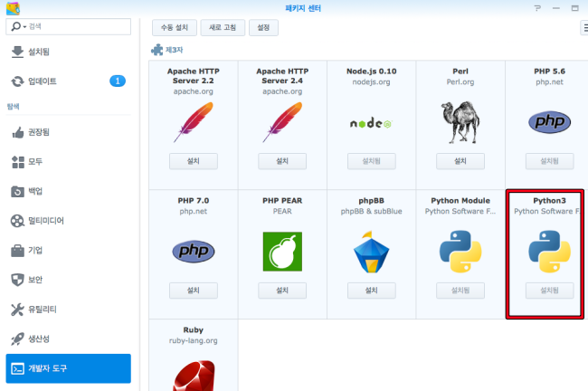Viewport: 588px width, 391px height.
Task: Click the Third Party (제3자) section heading
Action: tap(174, 50)
